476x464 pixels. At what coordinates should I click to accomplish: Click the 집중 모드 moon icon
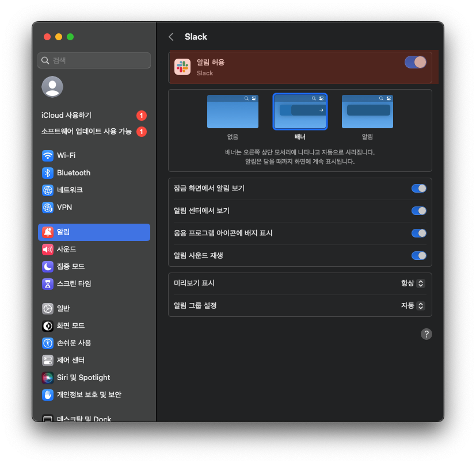tap(48, 267)
